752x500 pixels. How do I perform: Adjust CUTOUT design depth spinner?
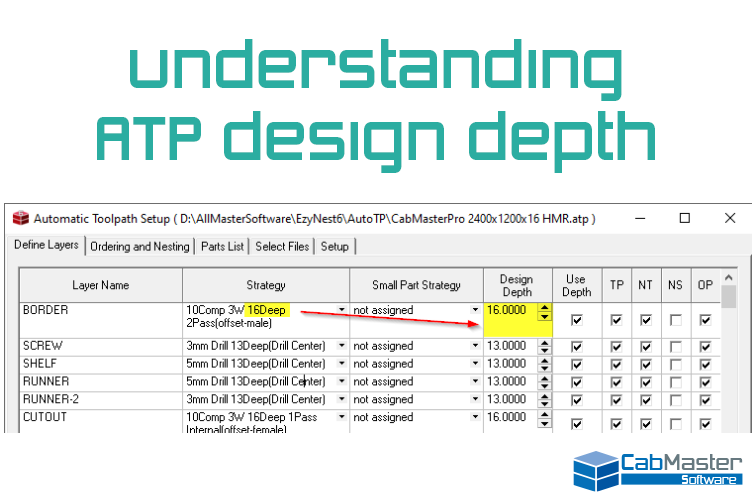(544, 419)
